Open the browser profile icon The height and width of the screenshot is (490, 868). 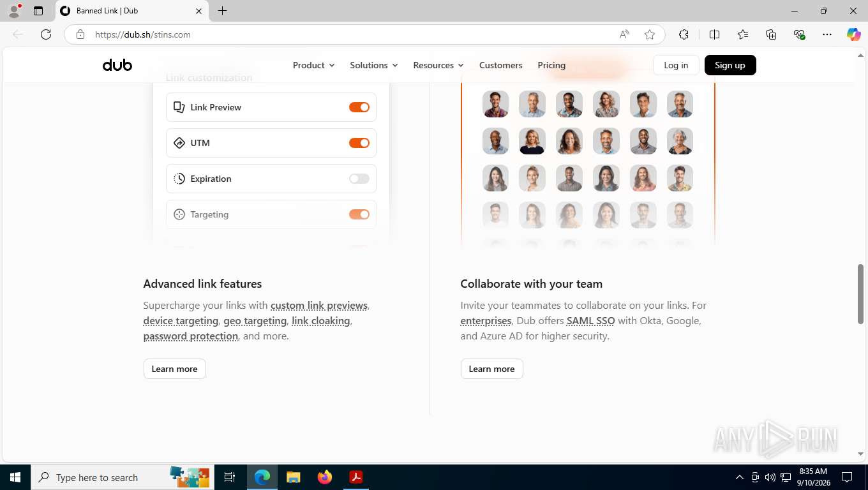[14, 11]
